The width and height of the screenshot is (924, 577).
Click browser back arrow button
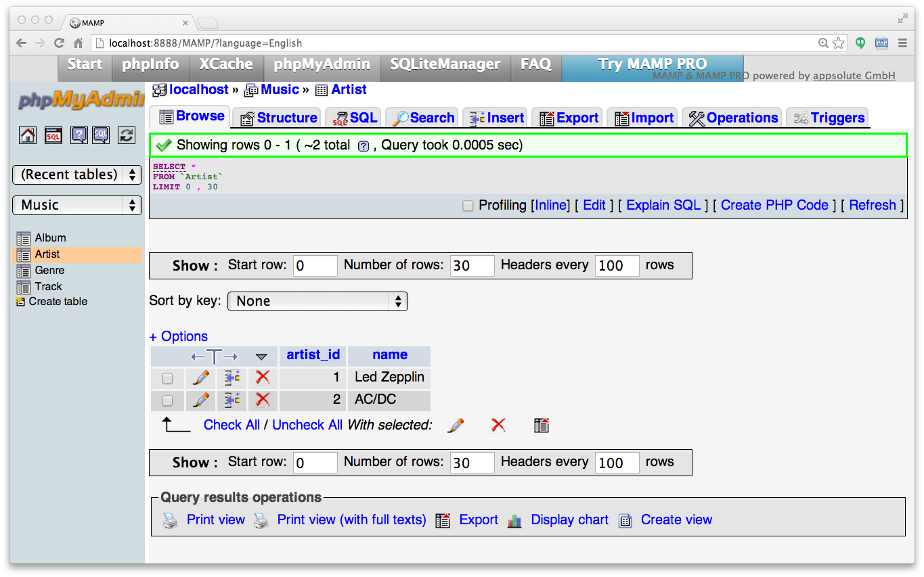21,43
